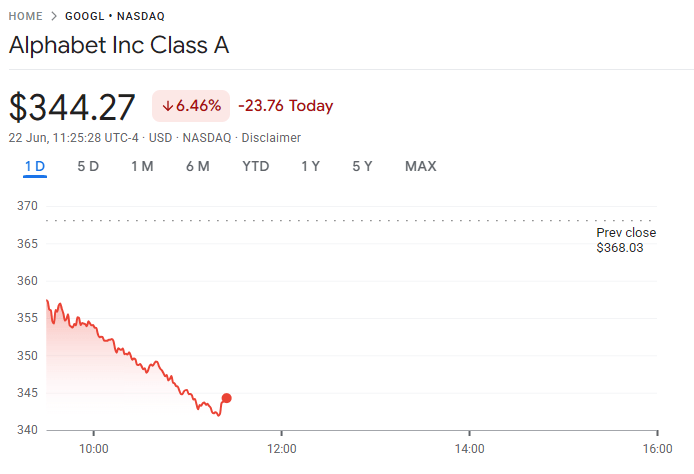Click the $344.27 price value
The width and height of the screenshot is (694, 474).
pyautogui.click(x=72, y=107)
